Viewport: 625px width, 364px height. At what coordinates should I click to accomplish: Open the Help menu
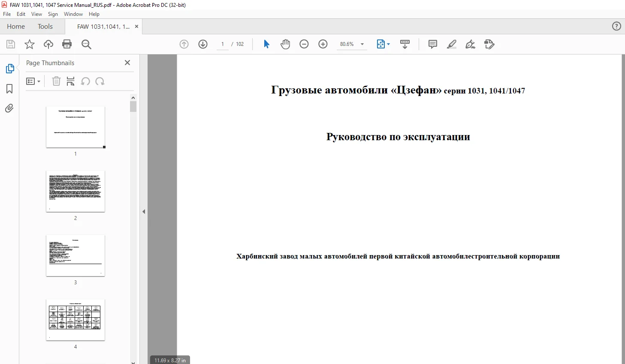[x=94, y=14]
